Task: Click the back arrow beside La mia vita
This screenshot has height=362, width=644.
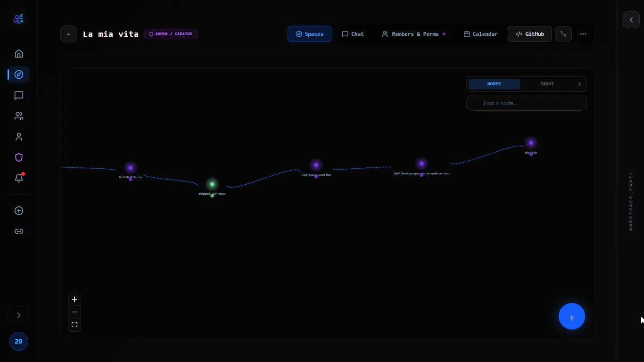Action: [69, 34]
